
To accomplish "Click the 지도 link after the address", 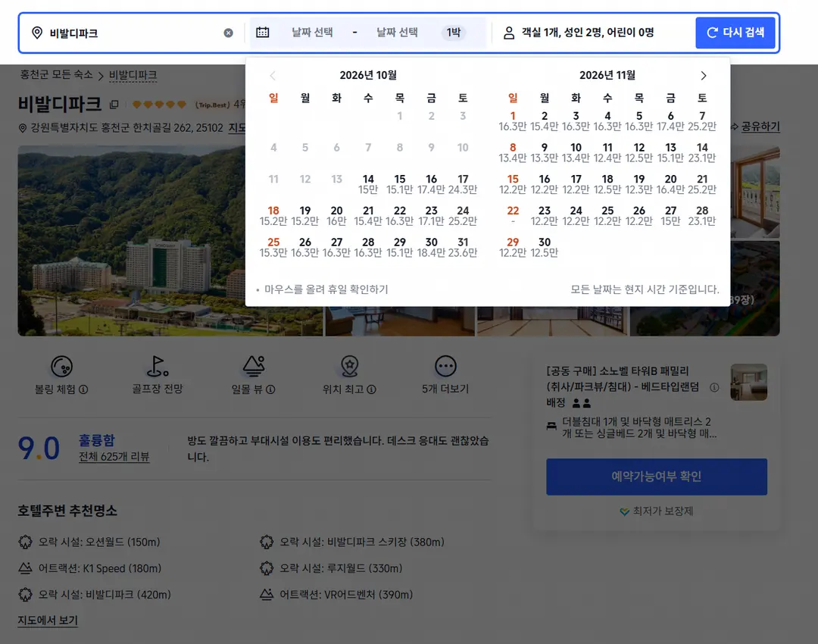I will [x=237, y=128].
